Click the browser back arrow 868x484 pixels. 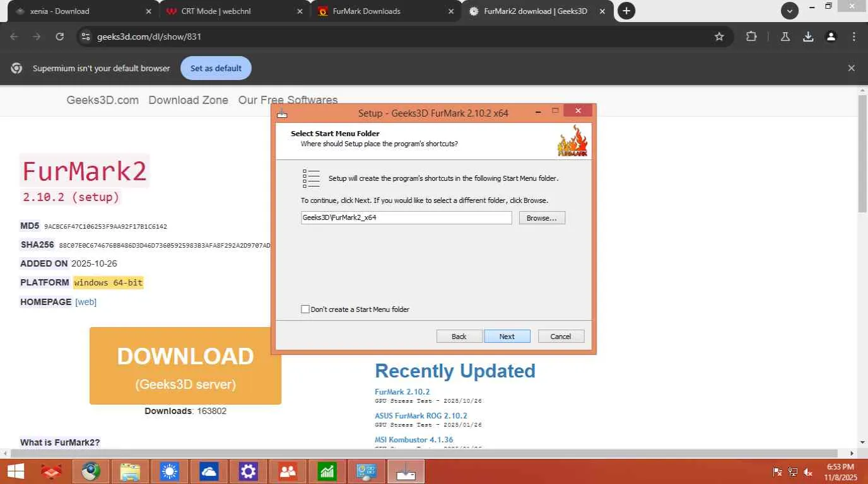(x=14, y=37)
